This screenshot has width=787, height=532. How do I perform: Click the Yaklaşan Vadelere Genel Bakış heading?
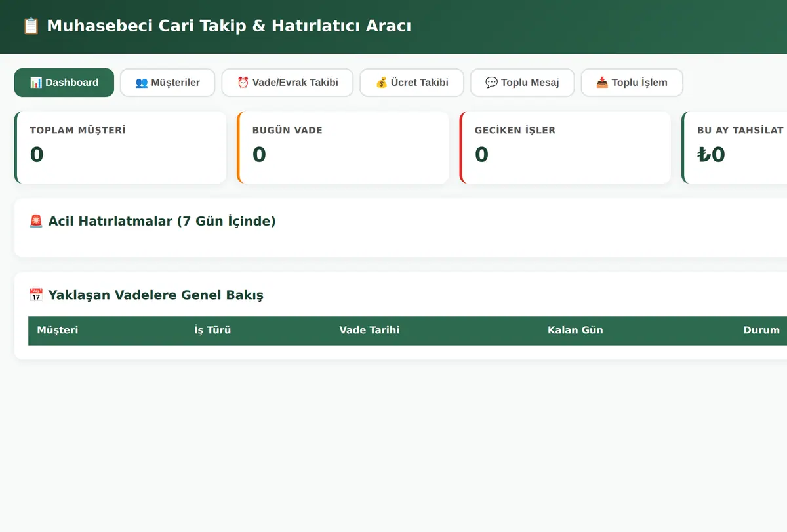(155, 295)
